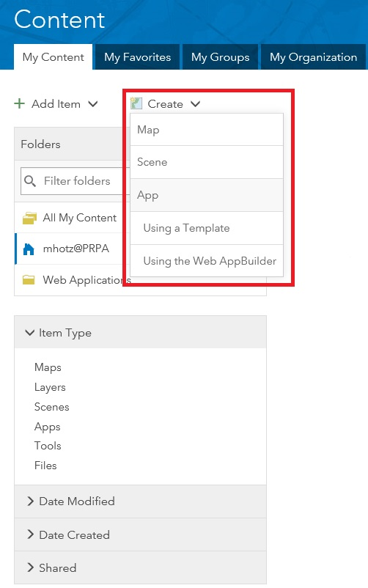Filter items by Layers type
Image resolution: width=368 pixels, height=588 pixels.
click(50, 387)
